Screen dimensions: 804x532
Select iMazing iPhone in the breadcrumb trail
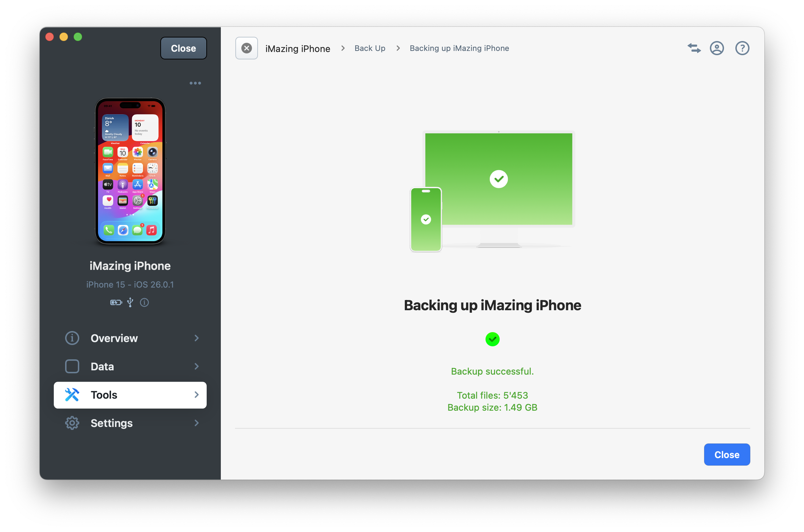[298, 48]
